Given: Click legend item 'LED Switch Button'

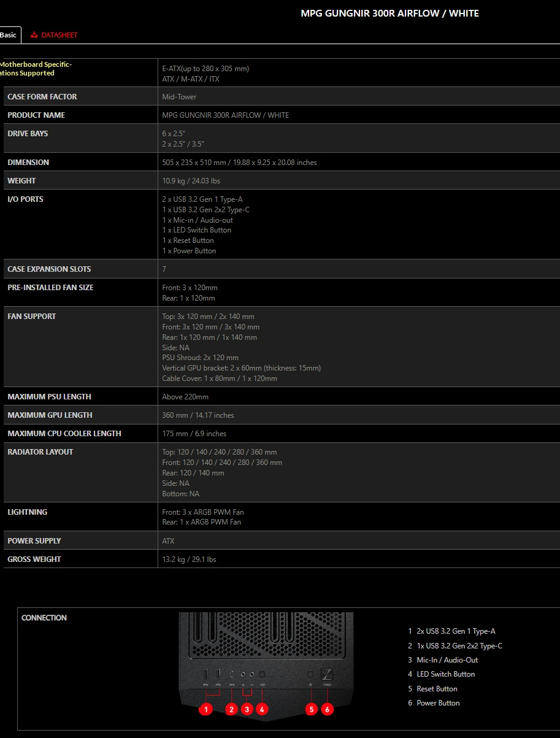Looking at the screenshot, I should 446,674.
